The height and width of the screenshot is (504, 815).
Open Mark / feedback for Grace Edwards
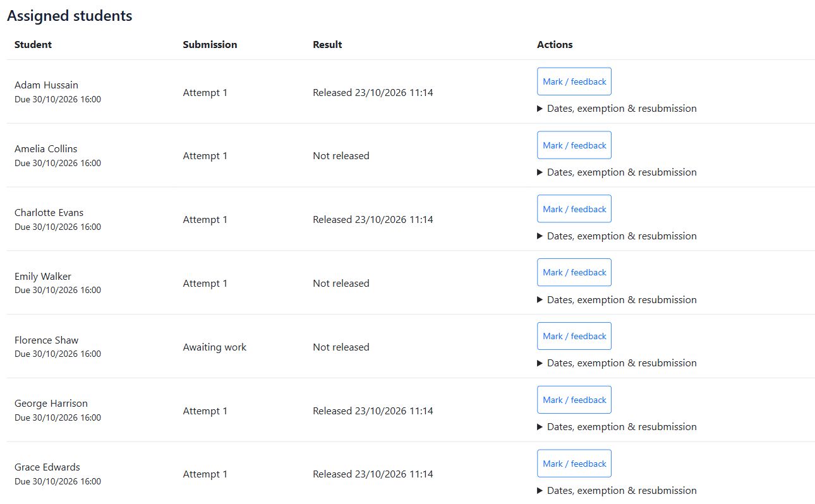pyautogui.click(x=574, y=464)
